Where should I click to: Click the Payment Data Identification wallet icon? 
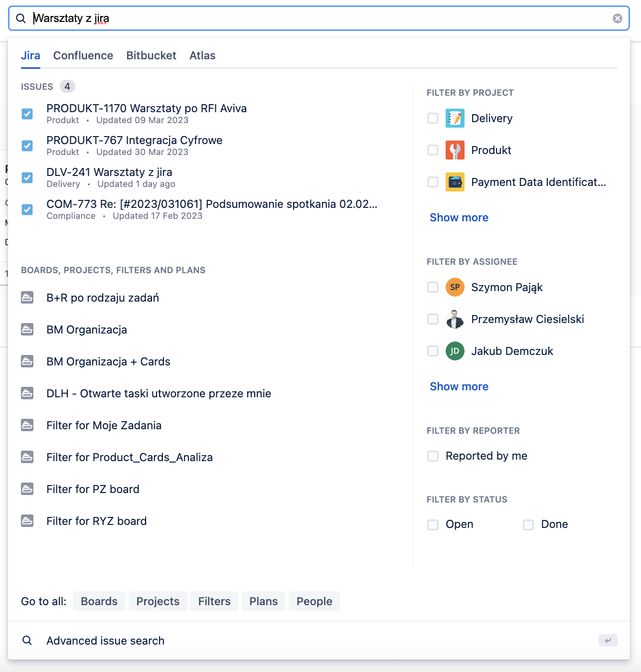(x=455, y=182)
